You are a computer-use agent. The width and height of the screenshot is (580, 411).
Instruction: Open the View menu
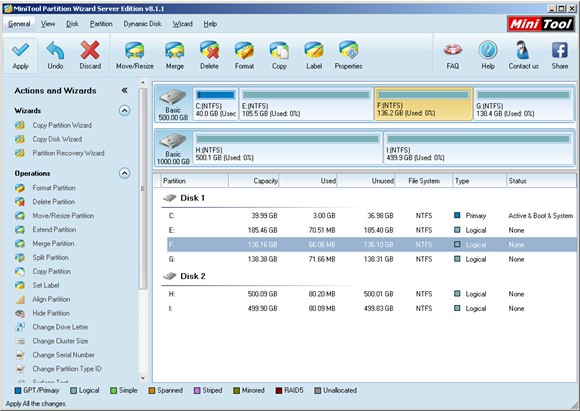48,24
